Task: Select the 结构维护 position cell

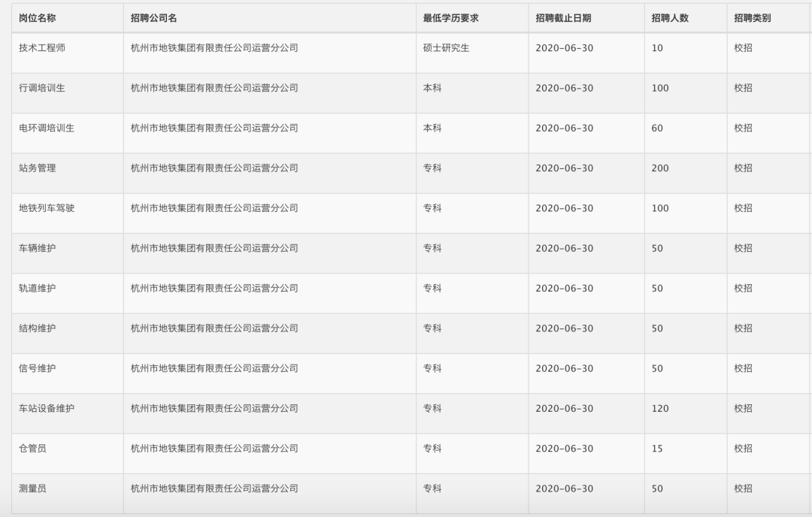Action: (38, 328)
